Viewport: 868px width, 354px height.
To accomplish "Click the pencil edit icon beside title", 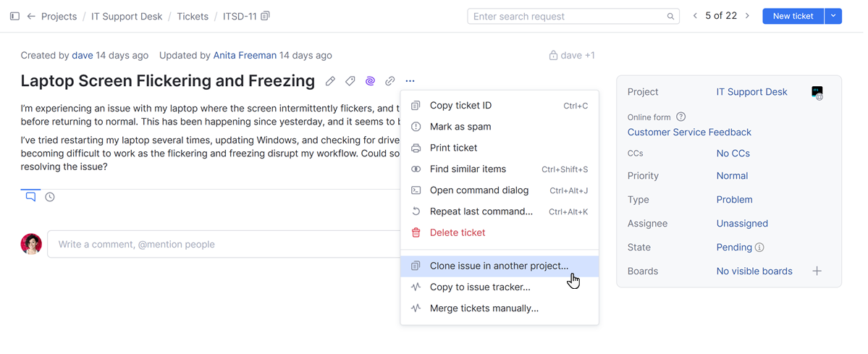I will (x=330, y=81).
